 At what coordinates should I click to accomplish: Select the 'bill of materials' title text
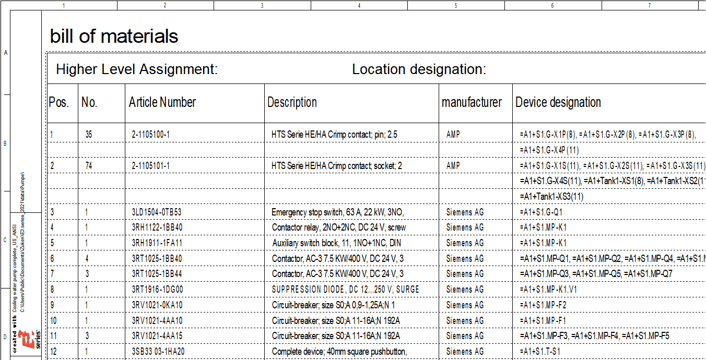pos(114,36)
